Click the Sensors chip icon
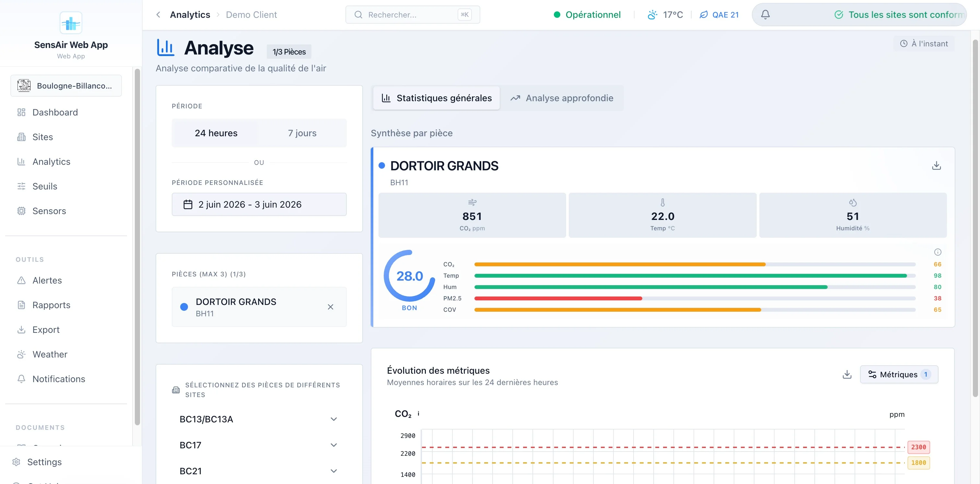Screen dimensions: 980x484 click(21, 211)
